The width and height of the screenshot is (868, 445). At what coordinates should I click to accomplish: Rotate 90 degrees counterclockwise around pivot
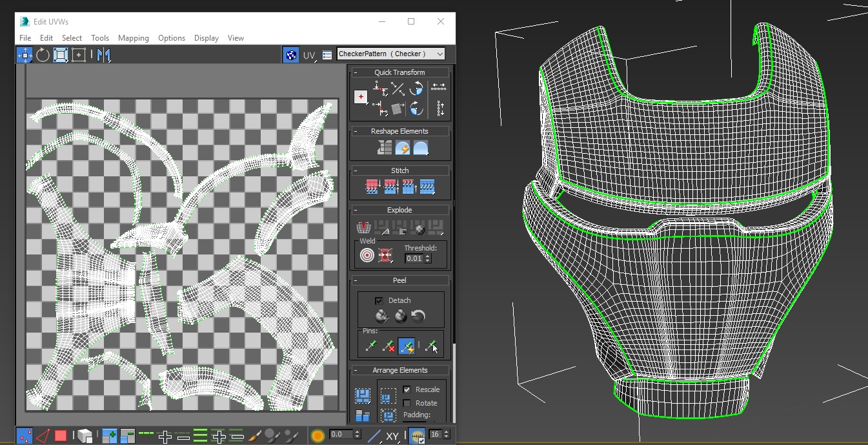416,89
